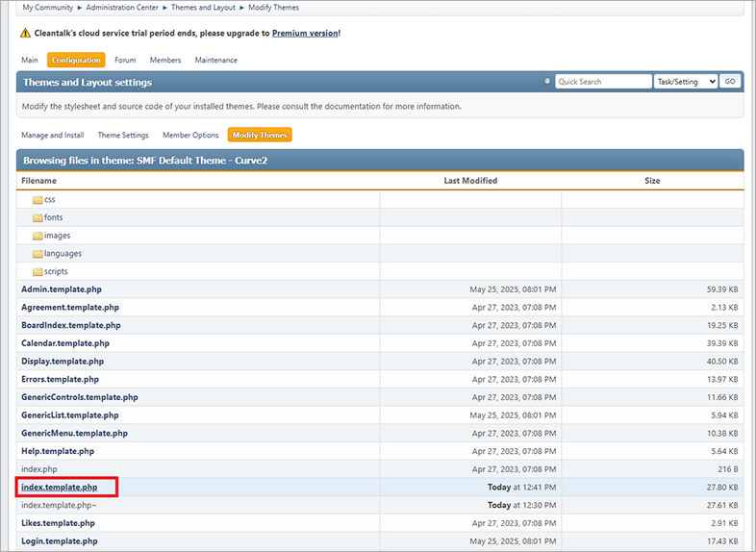
Task: Follow the Premium version upgrade link
Action: pos(305,34)
